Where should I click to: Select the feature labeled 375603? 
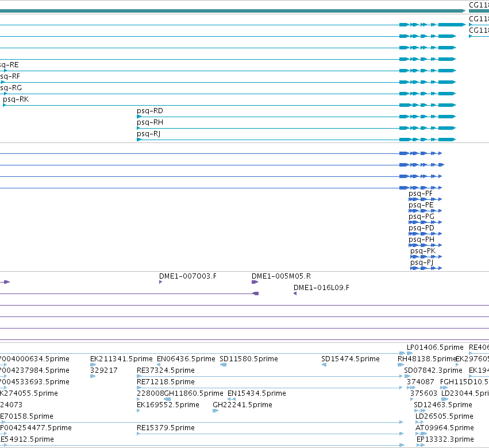point(424,393)
